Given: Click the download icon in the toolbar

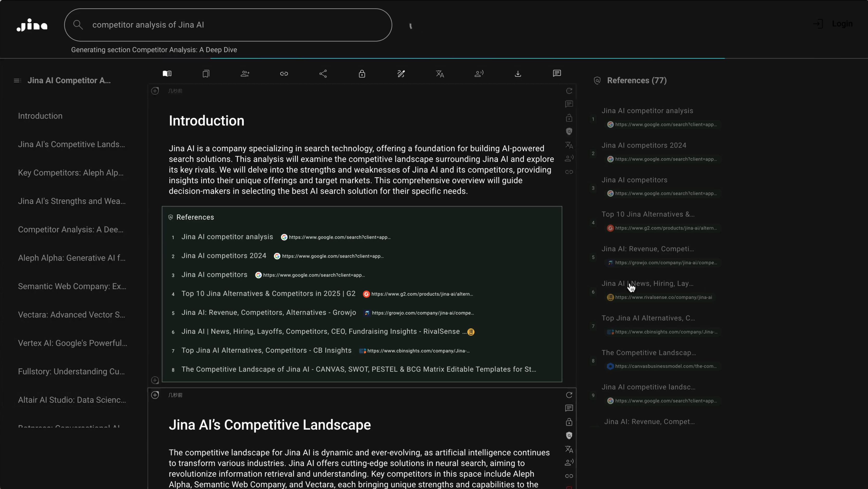Looking at the screenshot, I should [518, 74].
